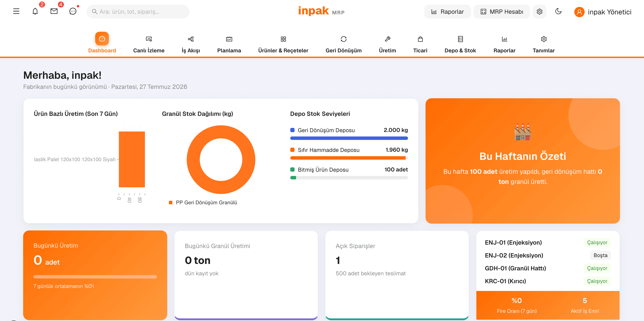Image resolution: width=644 pixels, height=321 pixels.
Task: Click the Aktif İş Emri stat
Action: 584,305
